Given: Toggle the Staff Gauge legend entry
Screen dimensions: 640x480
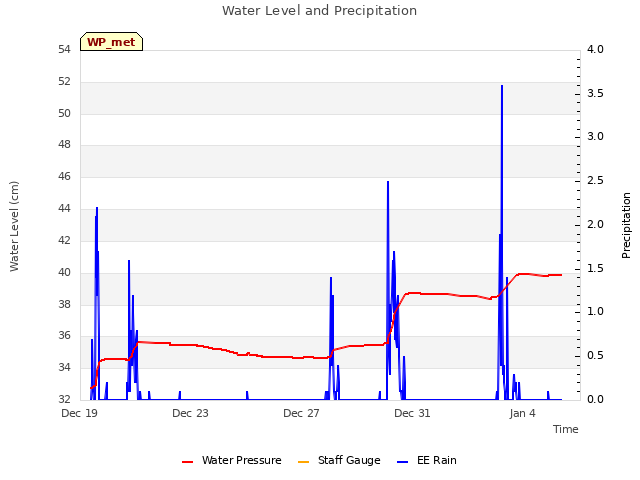Looking at the screenshot, I should click(x=339, y=460).
